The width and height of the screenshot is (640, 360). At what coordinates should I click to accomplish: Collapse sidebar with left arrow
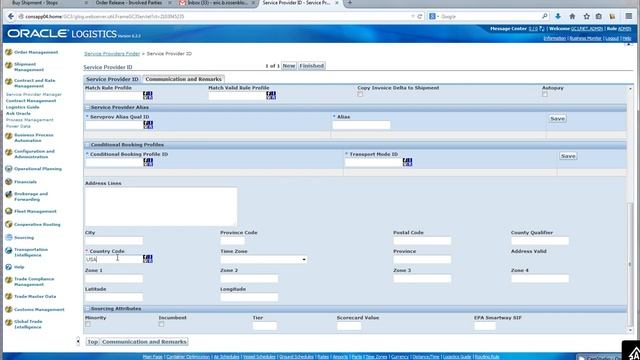pos(78,341)
